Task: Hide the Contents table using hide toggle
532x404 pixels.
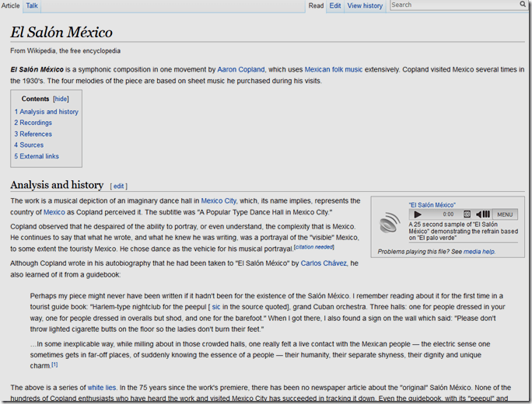Action: tap(61, 99)
